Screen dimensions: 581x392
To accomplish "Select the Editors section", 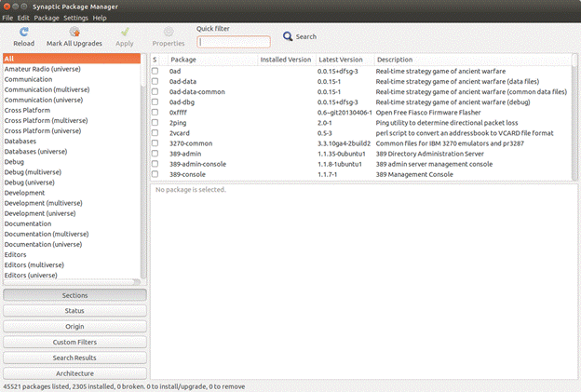I will coord(72,254).
